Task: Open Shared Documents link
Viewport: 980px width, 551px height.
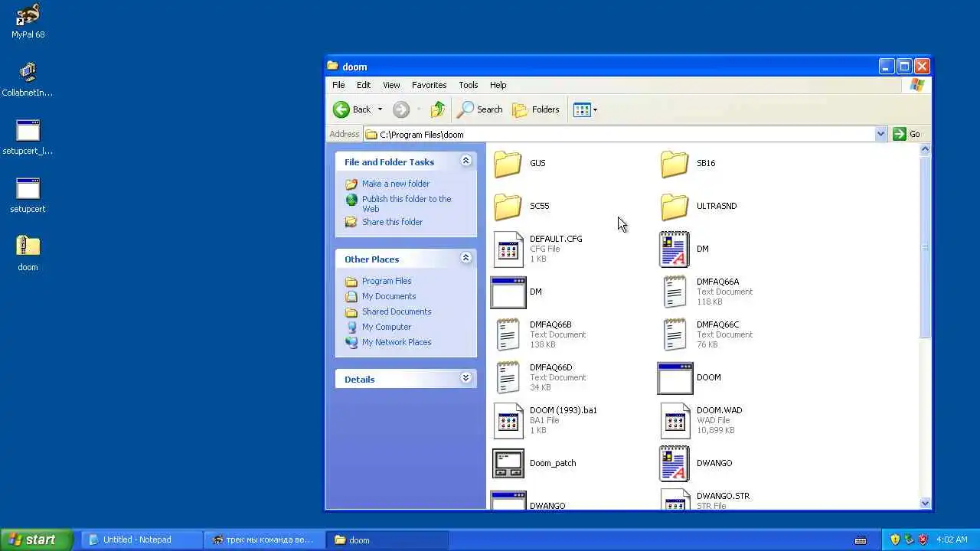Action: pyautogui.click(x=397, y=311)
